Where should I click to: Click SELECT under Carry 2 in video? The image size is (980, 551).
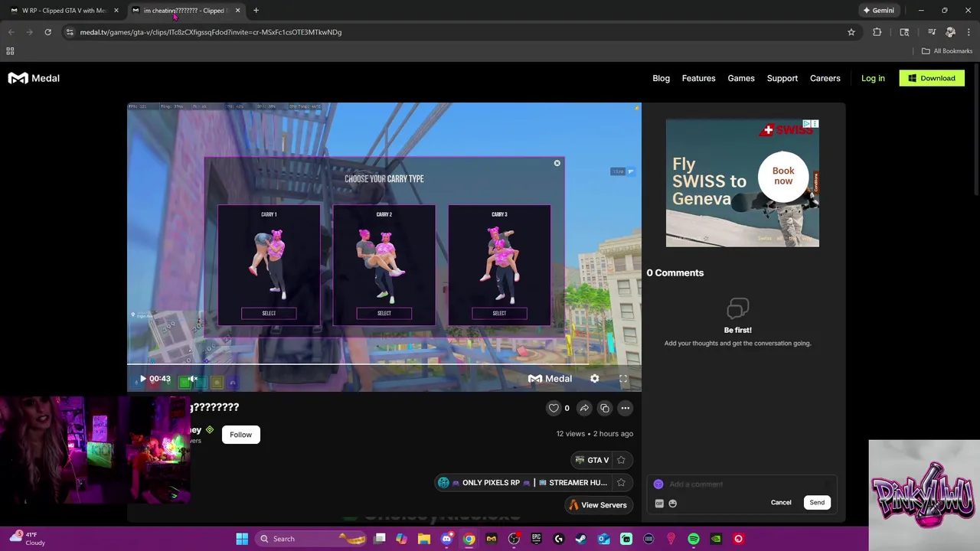coord(384,313)
